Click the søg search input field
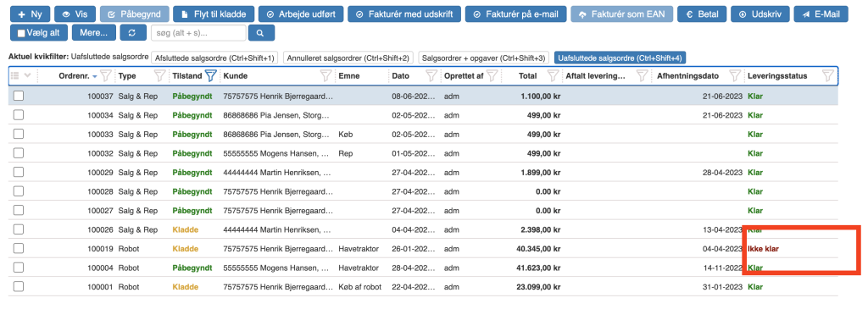Screen dimensions: 868x309 [x=198, y=33]
